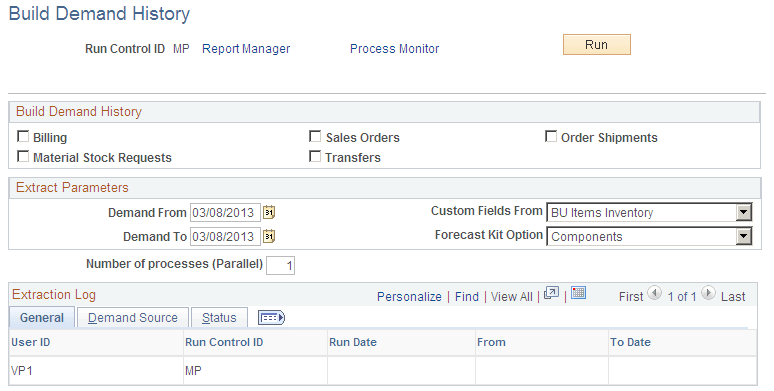
Task: Click the Run button
Action: [597, 44]
